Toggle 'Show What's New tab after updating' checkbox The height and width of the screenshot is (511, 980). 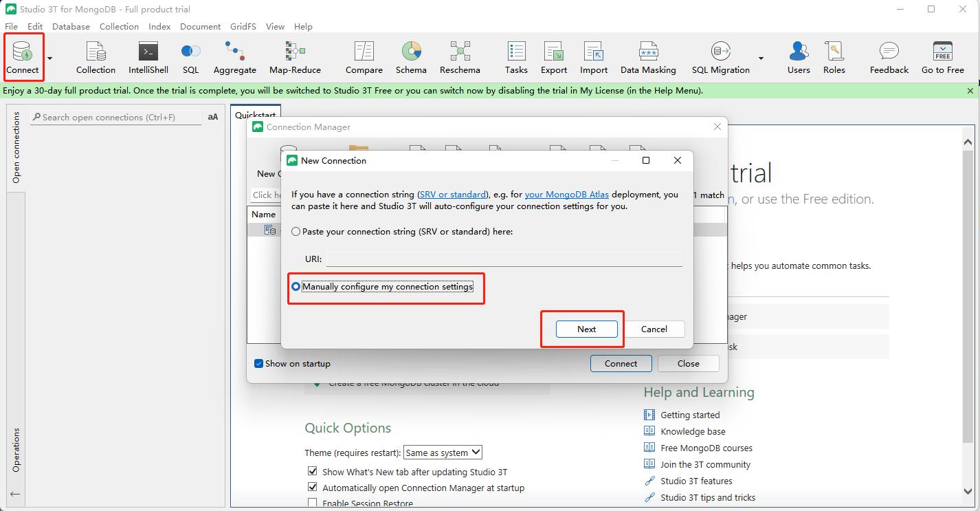coord(313,472)
